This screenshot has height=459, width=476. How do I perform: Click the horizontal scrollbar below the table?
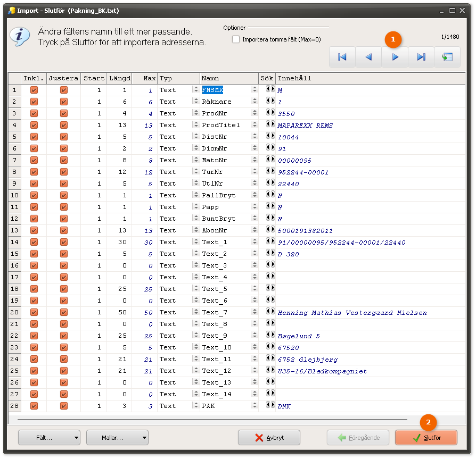212,420
